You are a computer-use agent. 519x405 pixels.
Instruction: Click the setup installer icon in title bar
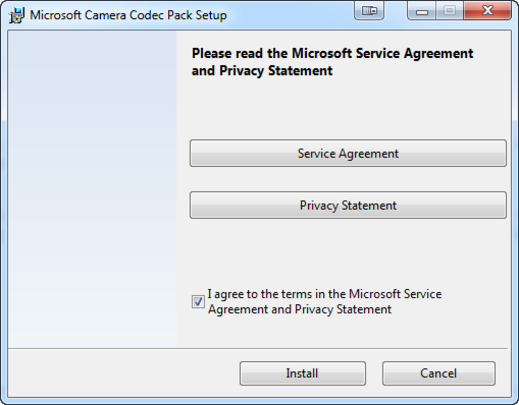click(x=17, y=15)
